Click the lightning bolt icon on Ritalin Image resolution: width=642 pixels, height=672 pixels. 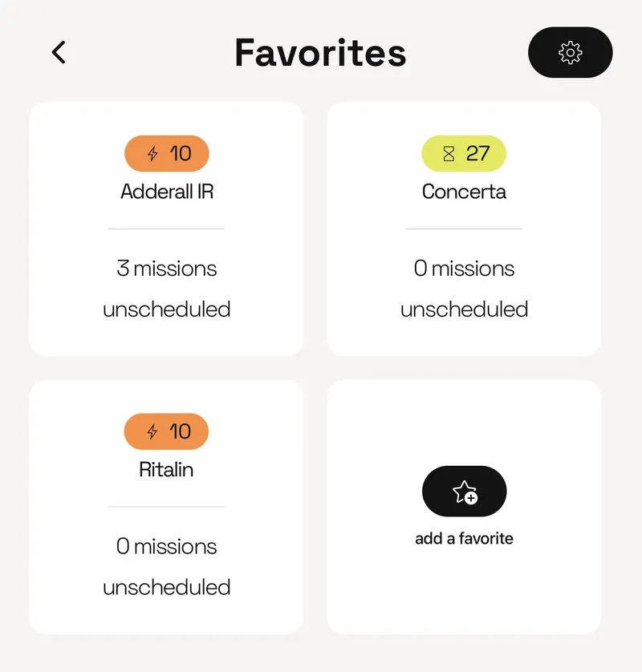click(x=152, y=432)
